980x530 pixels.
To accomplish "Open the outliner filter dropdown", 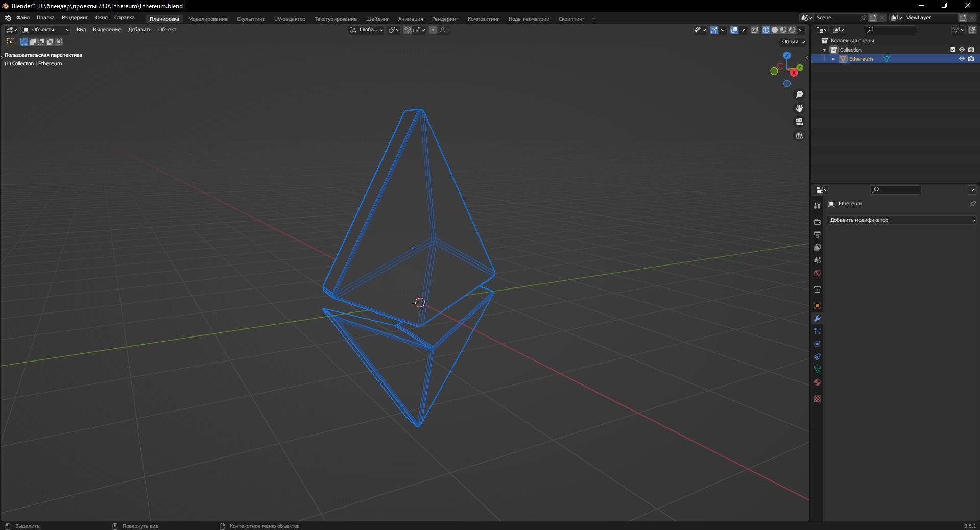I will 959,30.
